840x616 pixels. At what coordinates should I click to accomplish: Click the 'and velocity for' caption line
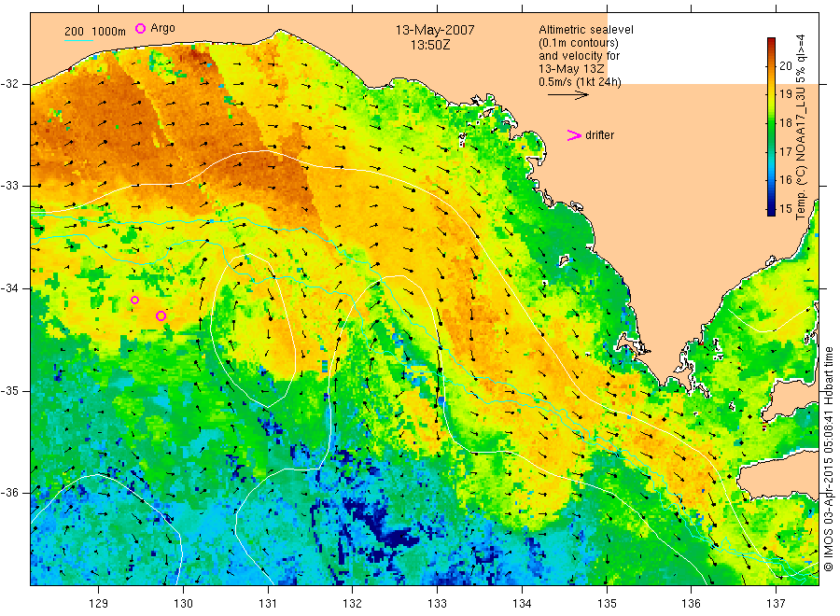pos(579,56)
